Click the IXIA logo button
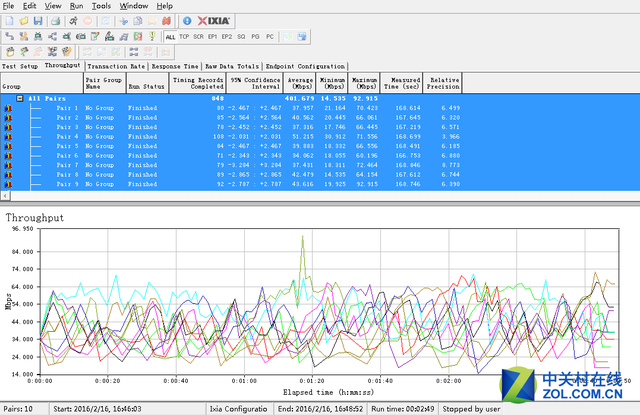Screen dimensions: 640x415 click(214, 21)
